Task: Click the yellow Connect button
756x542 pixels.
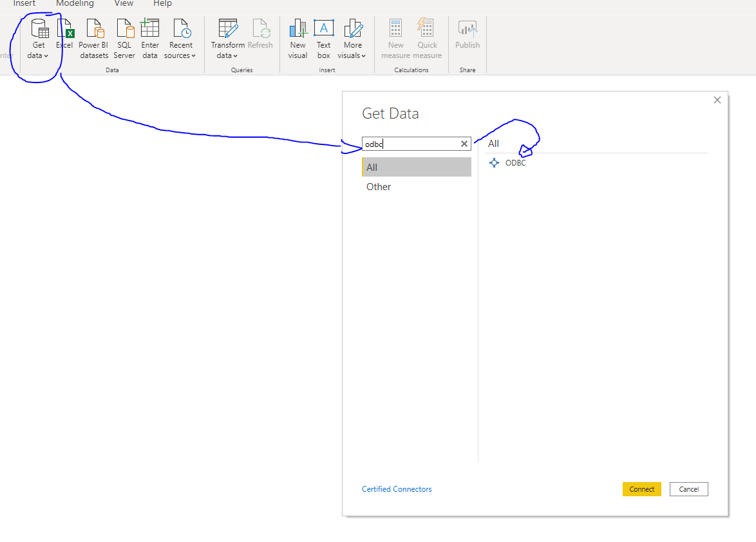Action: (x=641, y=489)
